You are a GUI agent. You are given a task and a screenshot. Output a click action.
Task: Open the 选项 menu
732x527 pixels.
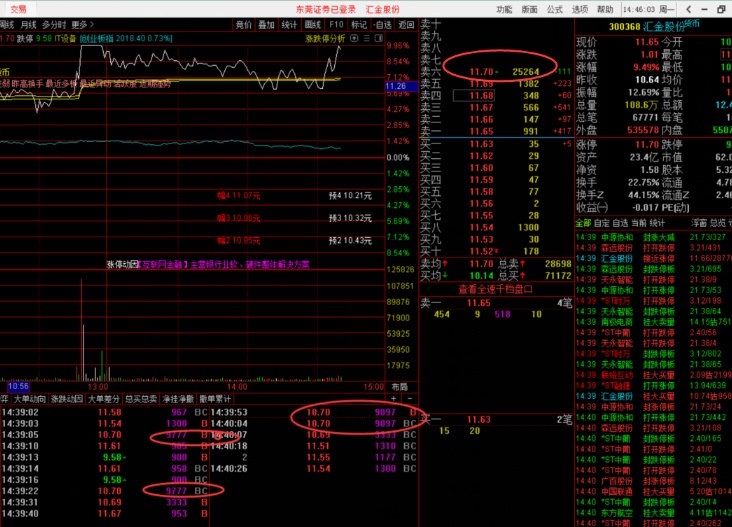click(x=580, y=9)
